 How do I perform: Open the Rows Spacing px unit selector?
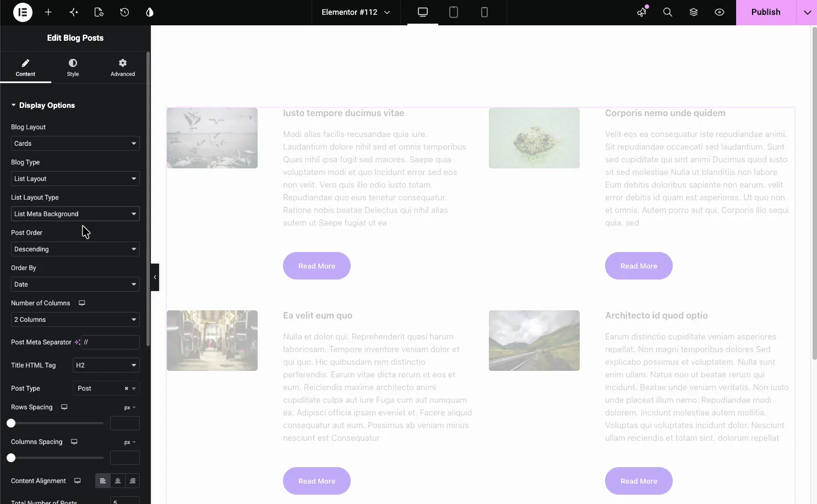[x=130, y=408]
